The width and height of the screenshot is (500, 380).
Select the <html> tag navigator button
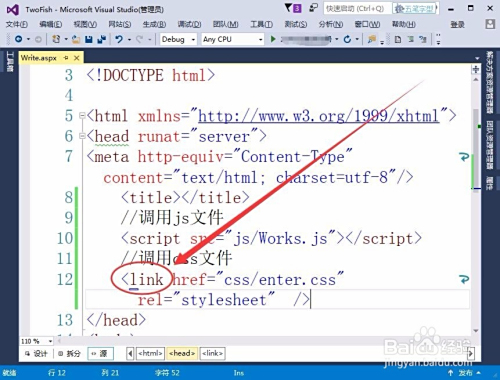click(150, 353)
